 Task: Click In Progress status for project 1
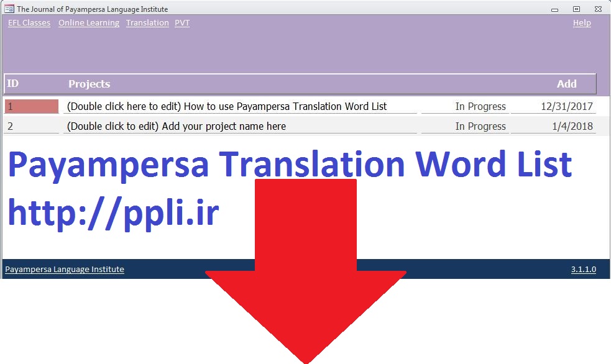(465, 106)
